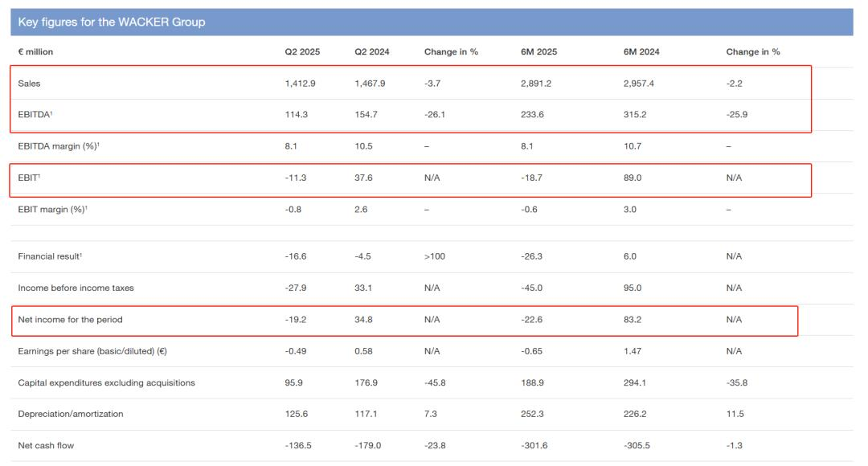The width and height of the screenshot is (868, 466).
Task: Click the Financial result change '>100'
Action: pos(435,256)
